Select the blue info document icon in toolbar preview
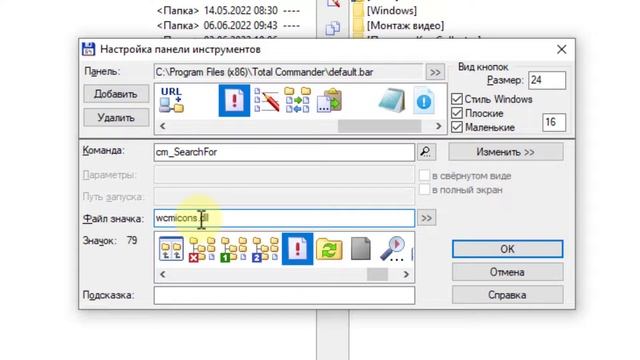Viewport: 640px width, 360px height. [424, 100]
